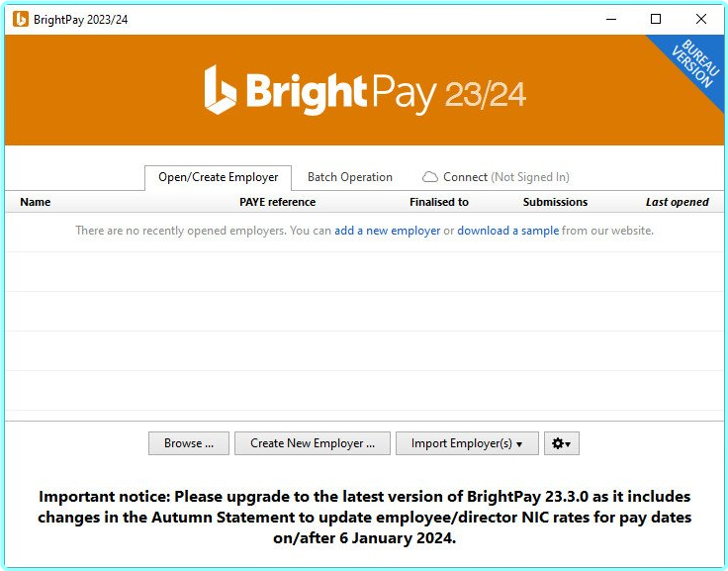Click the cloud Connect icon
This screenshot has width=728, height=571.
pyautogui.click(x=430, y=177)
